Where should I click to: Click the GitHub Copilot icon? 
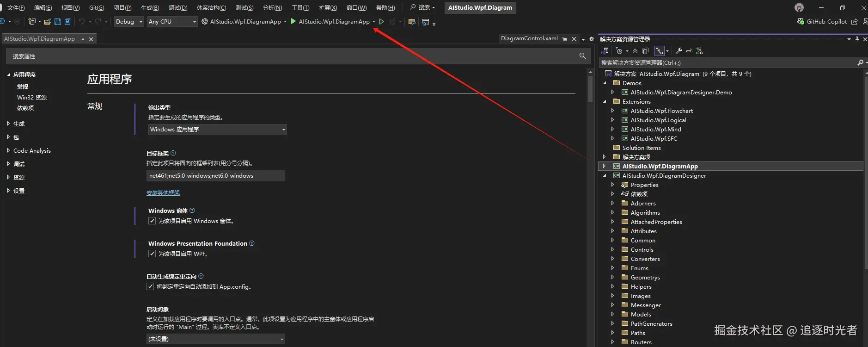click(801, 21)
